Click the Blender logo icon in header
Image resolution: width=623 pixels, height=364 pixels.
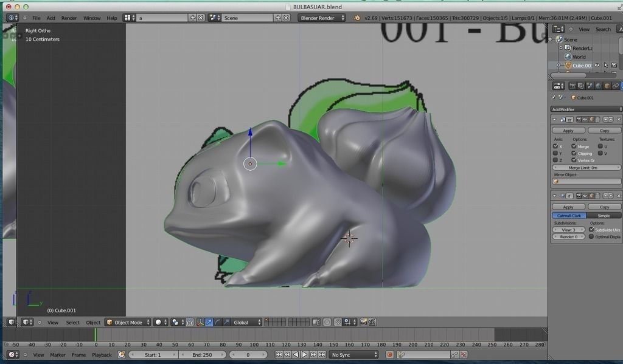pyautogui.click(x=357, y=18)
